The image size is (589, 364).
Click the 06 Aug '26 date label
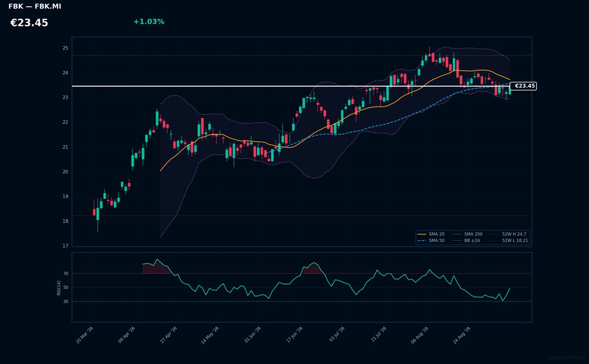tap(420, 335)
